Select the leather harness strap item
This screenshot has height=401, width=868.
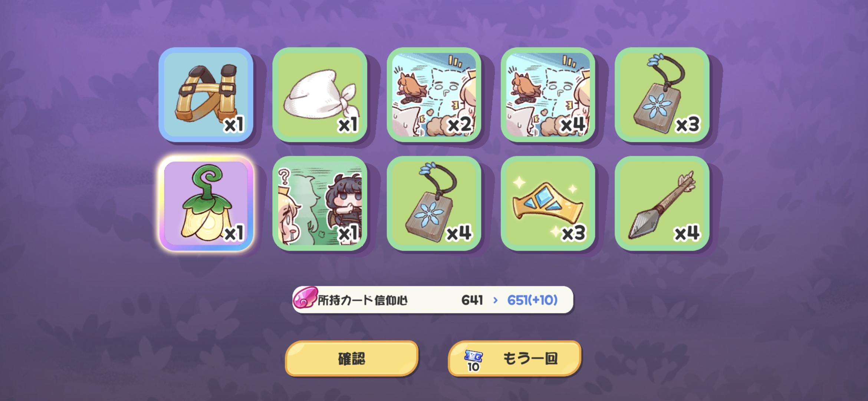206,95
